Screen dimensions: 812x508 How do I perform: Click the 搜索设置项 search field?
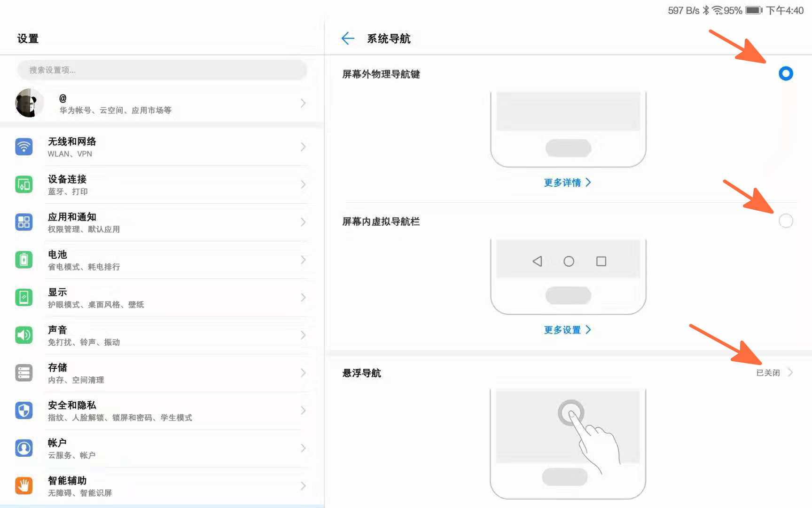162,70
